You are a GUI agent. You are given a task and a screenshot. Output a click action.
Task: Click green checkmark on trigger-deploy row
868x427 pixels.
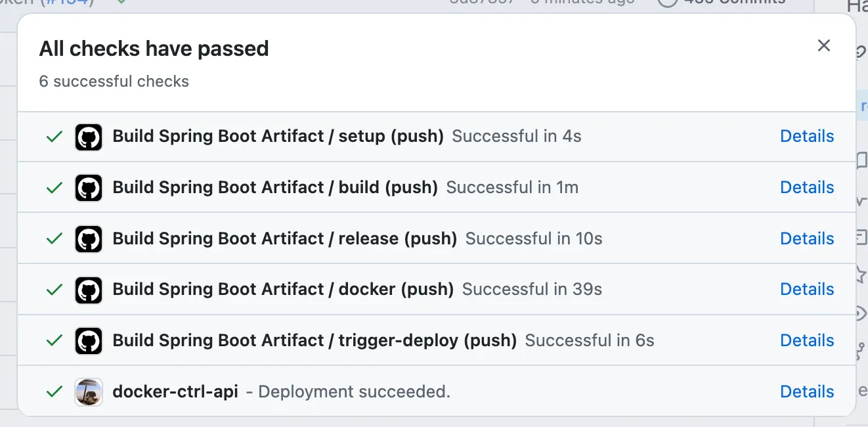point(54,341)
